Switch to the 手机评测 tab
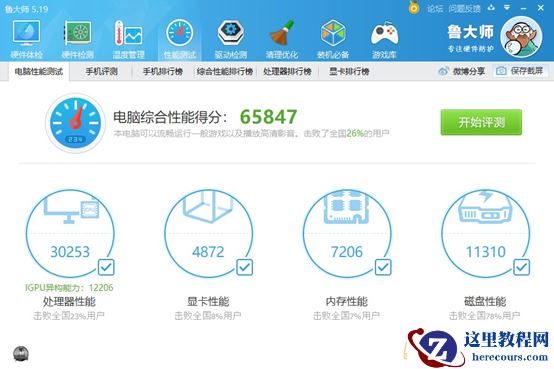The image size is (554, 369). pyautogui.click(x=101, y=71)
